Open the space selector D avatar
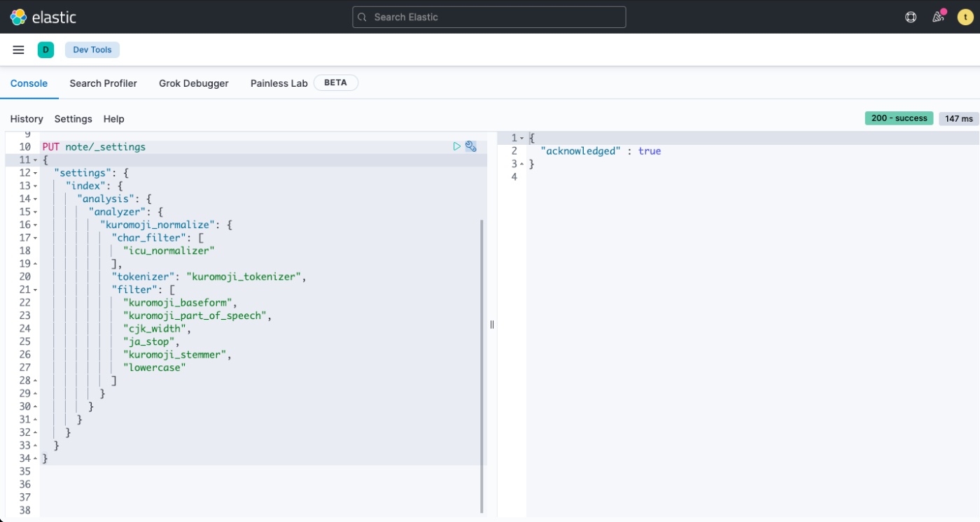Screen dimensions: 980x522 (45, 50)
